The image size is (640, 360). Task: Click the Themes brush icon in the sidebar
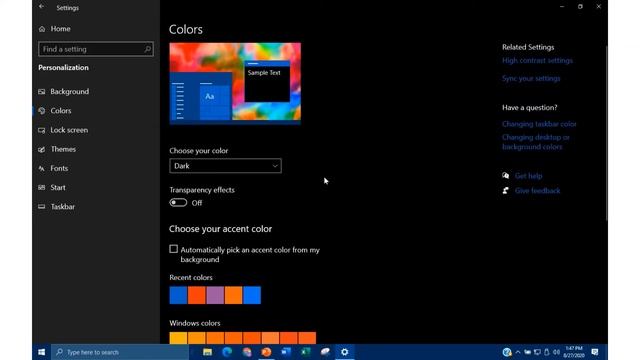click(x=42, y=149)
